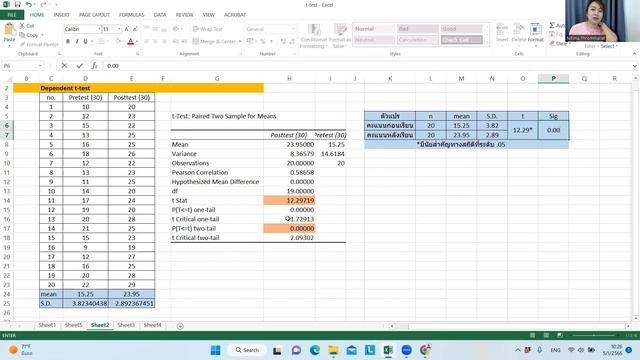Expand the formula bar with the chevron
This screenshot has width=640, height=360.
tap(634, 66)
